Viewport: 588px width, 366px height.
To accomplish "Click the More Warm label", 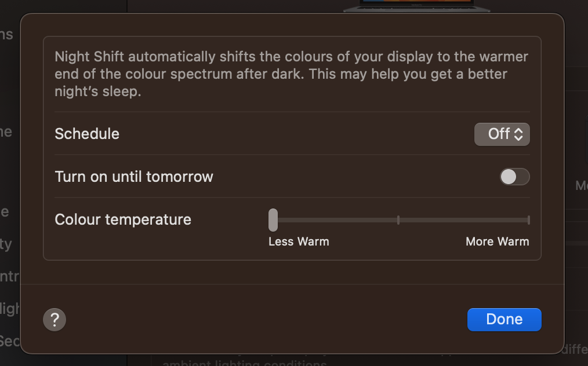I will click(498, 241).
